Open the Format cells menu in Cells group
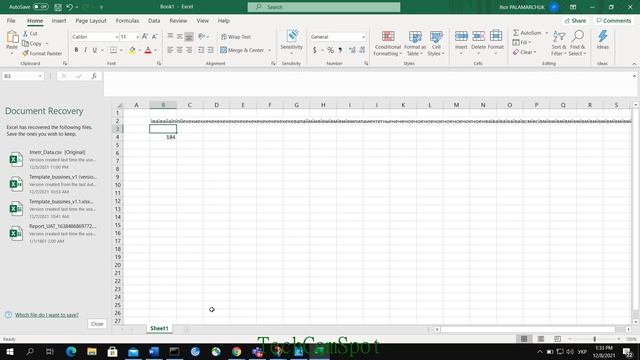This screenshot has height=360, width=640. click(x=496, y=42)
